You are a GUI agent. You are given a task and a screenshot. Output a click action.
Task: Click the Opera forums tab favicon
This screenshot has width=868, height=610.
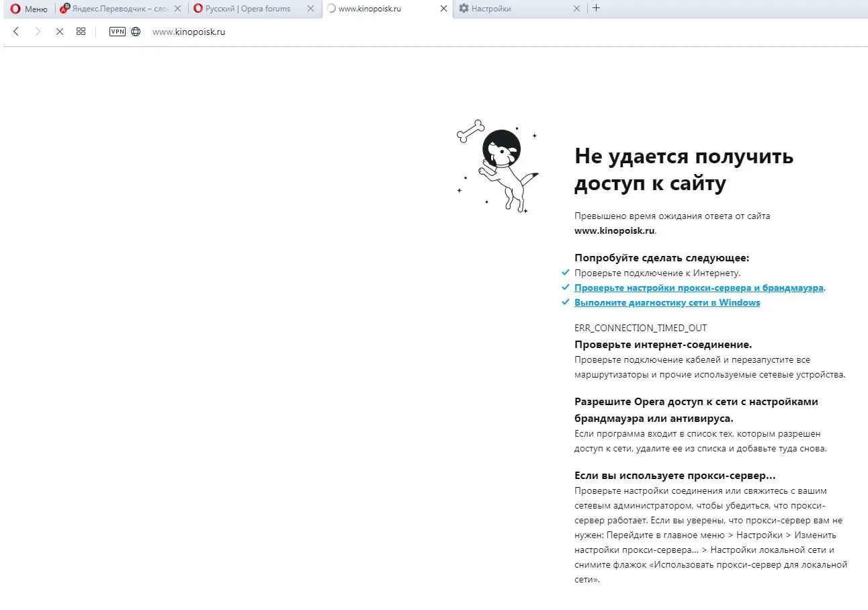click(198, 9)
